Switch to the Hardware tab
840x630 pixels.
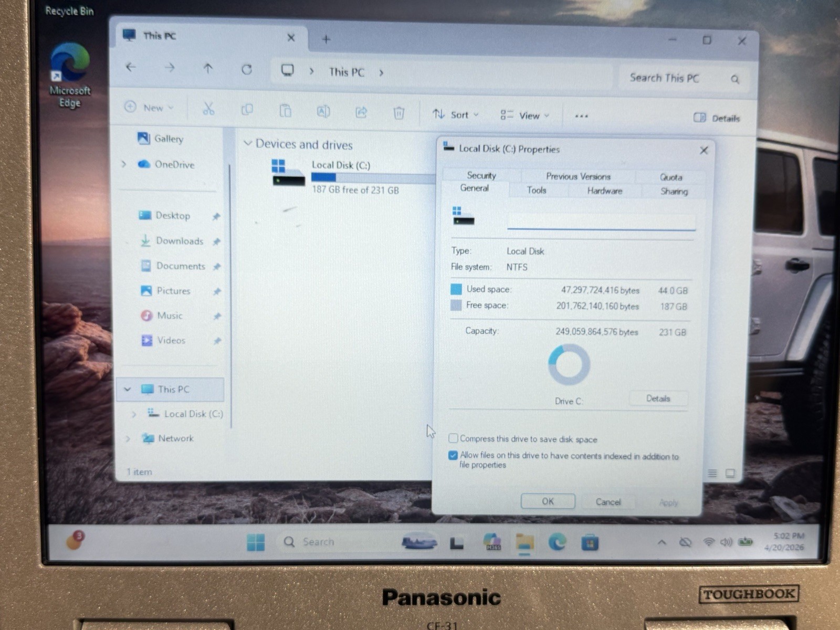click(605, 191)
